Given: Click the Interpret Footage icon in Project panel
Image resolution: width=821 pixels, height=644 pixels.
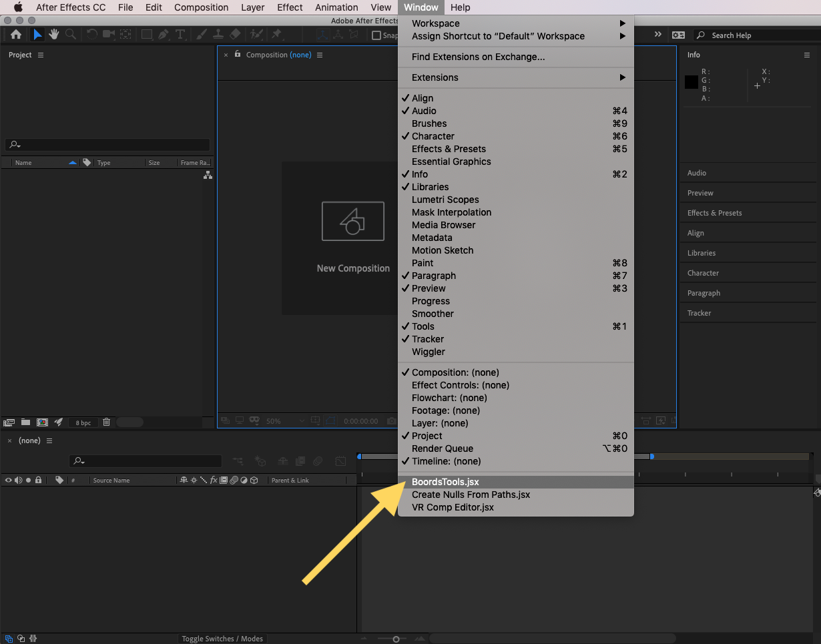Looking at the screenshot, I should tap(9, 422).
